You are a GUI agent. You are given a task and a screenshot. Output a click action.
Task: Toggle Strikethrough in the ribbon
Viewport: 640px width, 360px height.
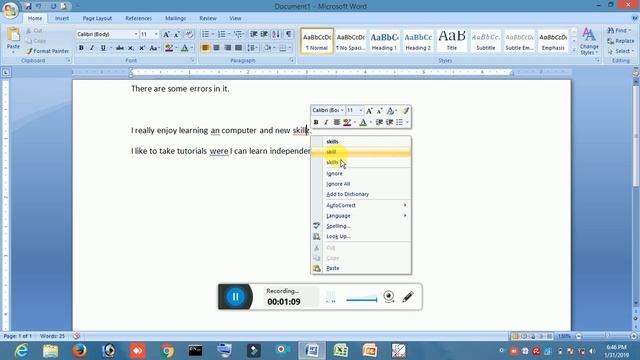point(120,48)
